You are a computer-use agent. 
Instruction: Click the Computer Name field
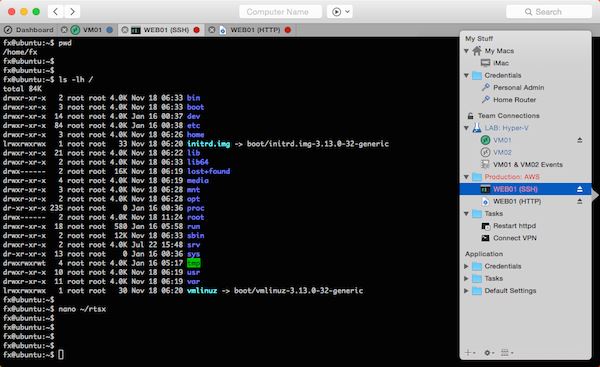(277, 12)
